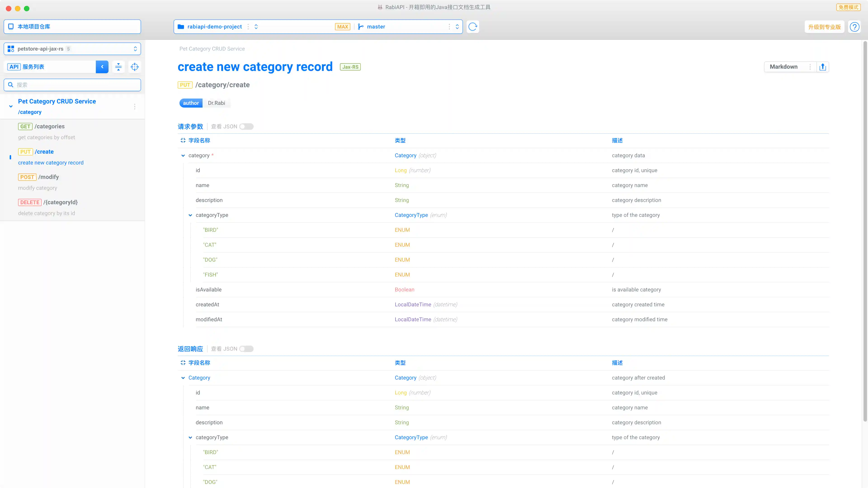Click the upgrade to pro button

tap(824, 27)
